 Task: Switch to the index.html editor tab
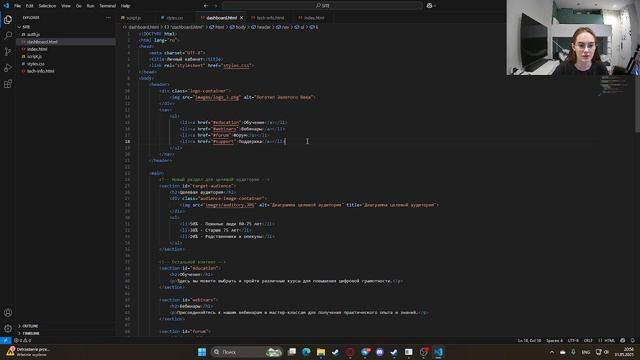click(x=314, y=18)
